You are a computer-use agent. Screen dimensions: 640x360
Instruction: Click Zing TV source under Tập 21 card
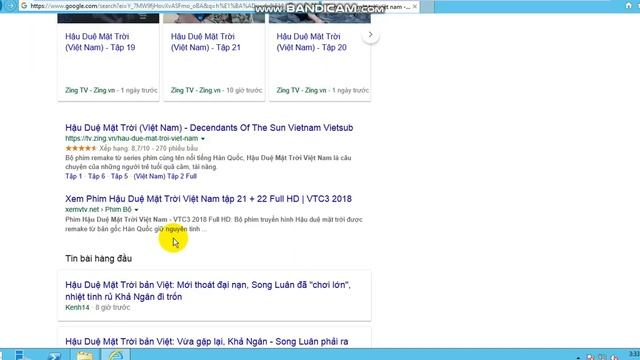click(196, 90)
